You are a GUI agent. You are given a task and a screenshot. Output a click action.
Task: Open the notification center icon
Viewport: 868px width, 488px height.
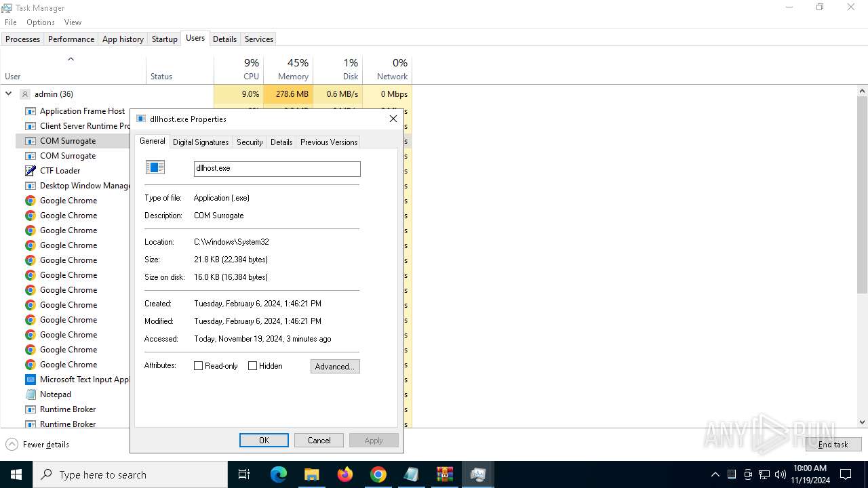[x=846, y=474]
